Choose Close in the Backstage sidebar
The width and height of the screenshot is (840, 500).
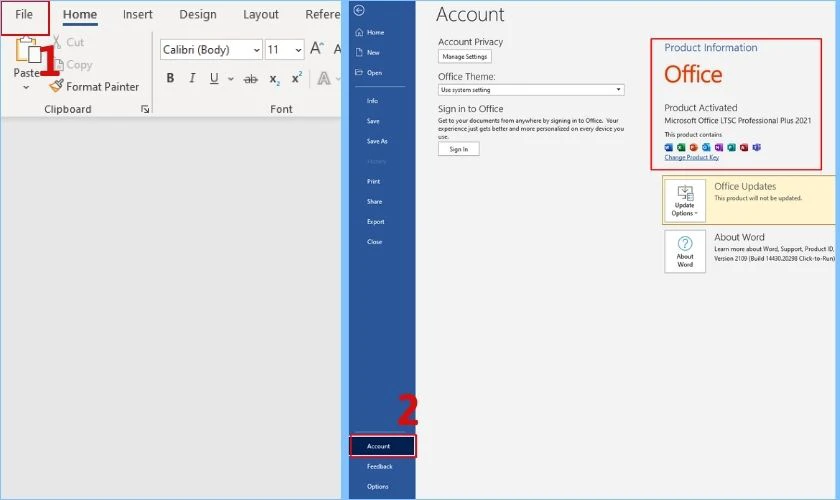(x=374, y=242)
